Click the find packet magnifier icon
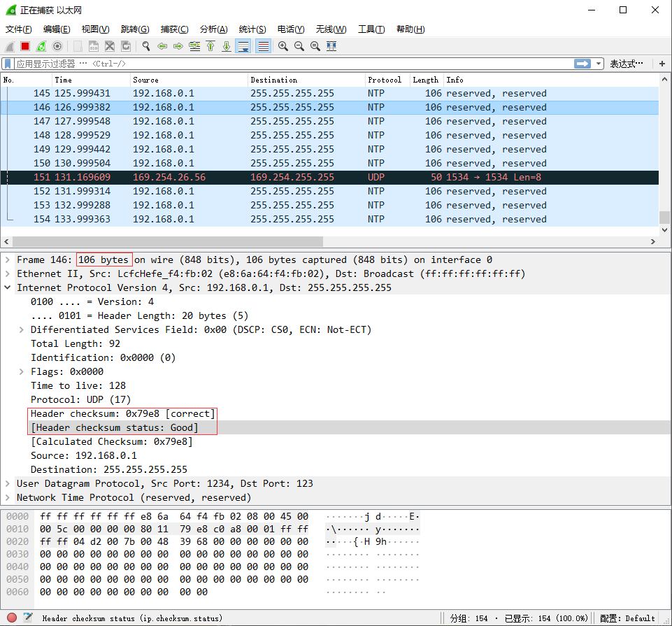 (x=146, y=46)
